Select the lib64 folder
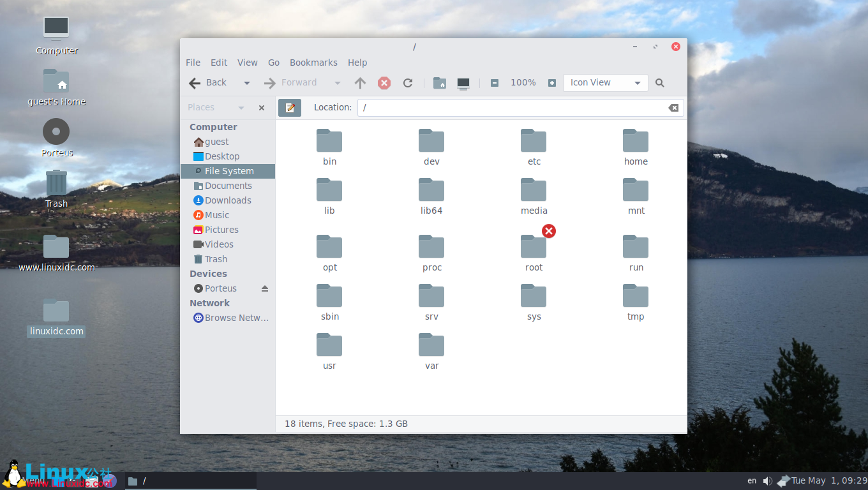The image size is (868, 490). (431, 197)
